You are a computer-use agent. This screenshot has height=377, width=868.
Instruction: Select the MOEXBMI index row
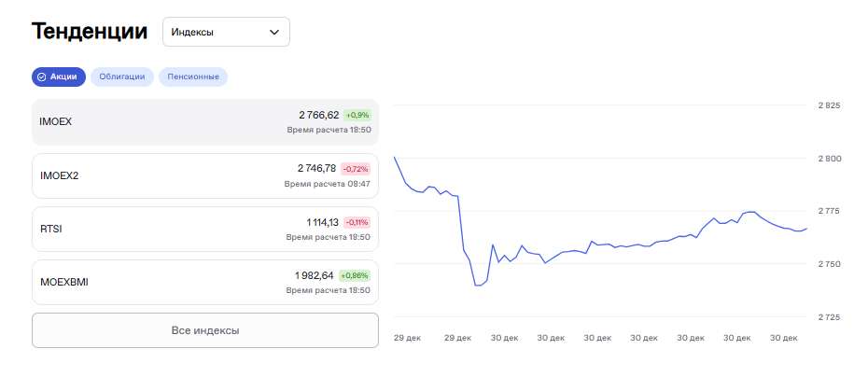pos(204,282)
